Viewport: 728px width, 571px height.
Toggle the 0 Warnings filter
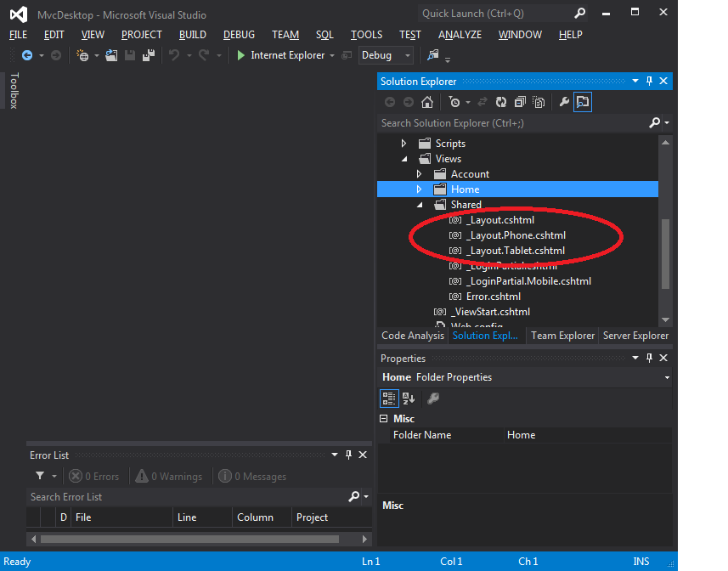pos(169,477)
